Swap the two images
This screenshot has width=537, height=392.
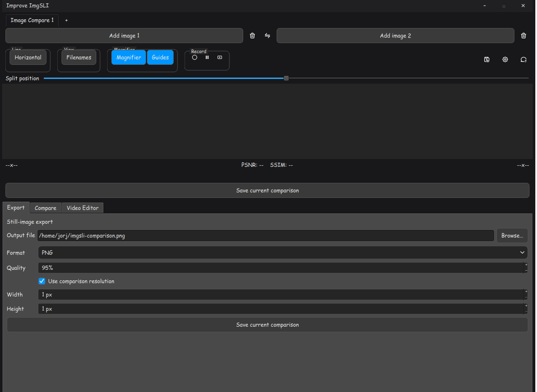tap(267, 36)
